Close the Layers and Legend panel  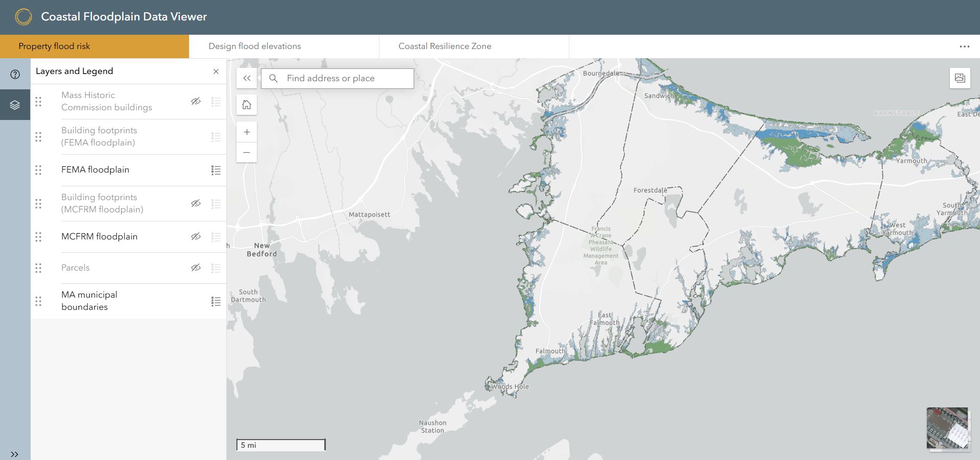[216, 71]
